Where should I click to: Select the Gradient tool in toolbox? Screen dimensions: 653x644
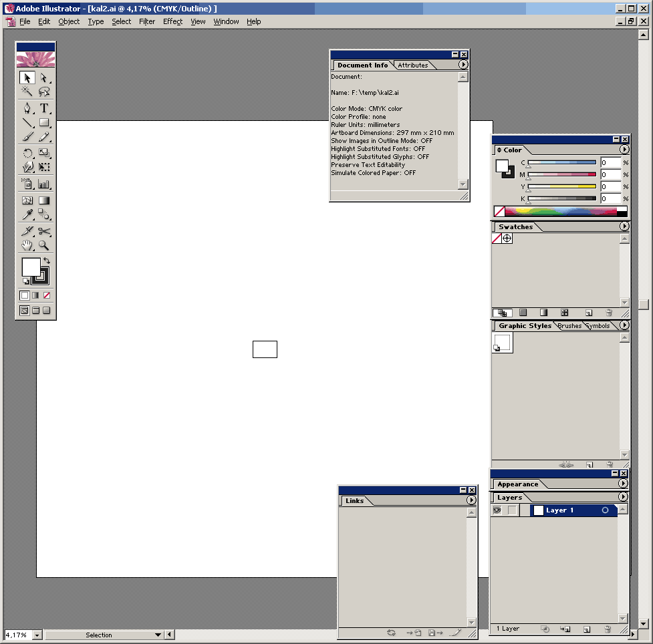[43, 200]
